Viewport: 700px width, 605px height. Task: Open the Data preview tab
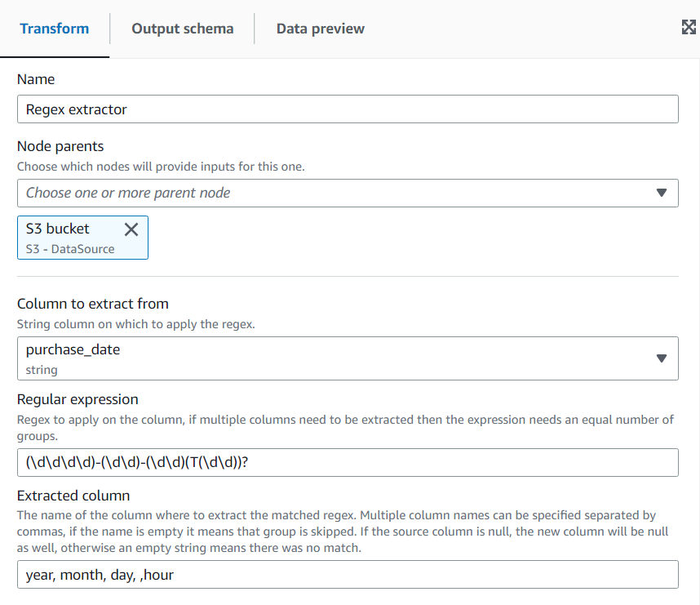318,29
